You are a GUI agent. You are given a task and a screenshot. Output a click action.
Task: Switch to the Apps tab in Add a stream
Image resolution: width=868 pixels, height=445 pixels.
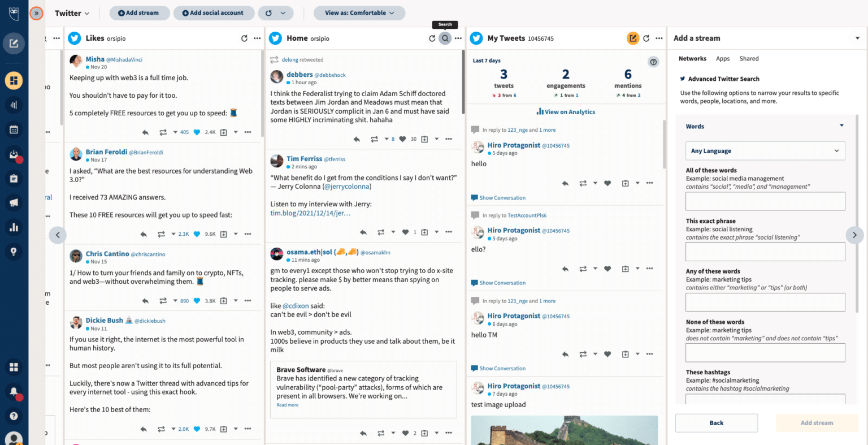[723, 58]
